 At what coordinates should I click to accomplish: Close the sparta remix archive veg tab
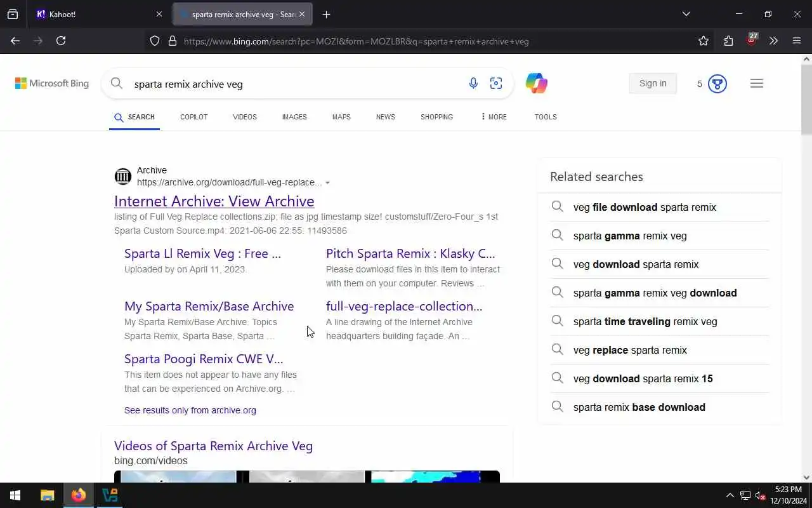click(x=302, y=14)
